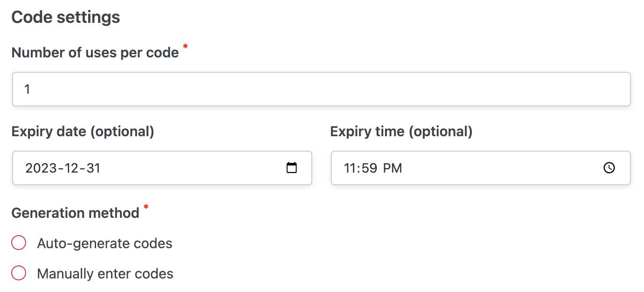Click the "Number of uses per code" label
This screenshot has width=644, height=292.
point(95,53)
